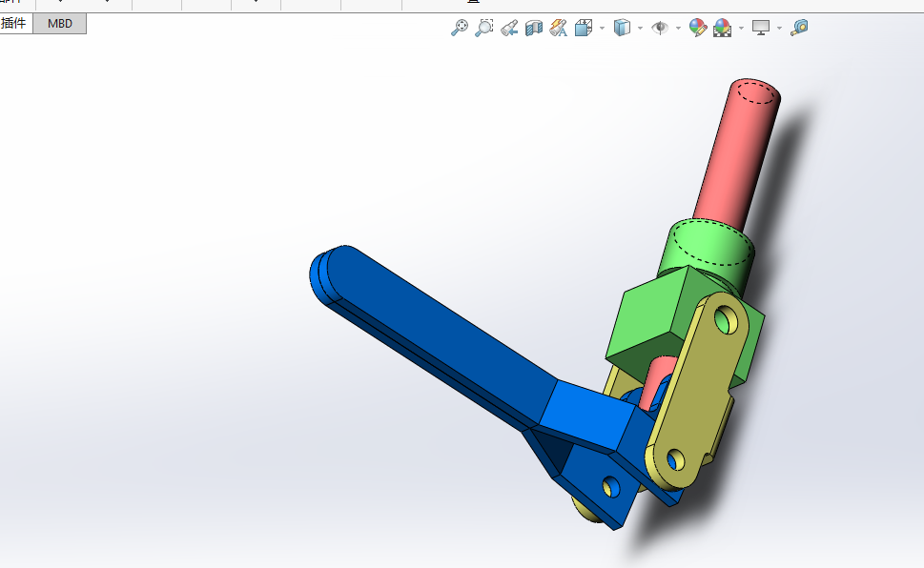Image resolution: width=924 pixels, height=568 pixels.
Task: Expand the Display Style dropdown arrow
Action: coord(640,28)
